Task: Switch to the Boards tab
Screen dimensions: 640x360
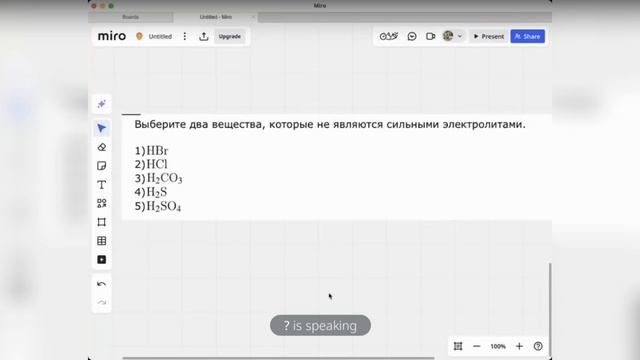Action: coord(131,17)
